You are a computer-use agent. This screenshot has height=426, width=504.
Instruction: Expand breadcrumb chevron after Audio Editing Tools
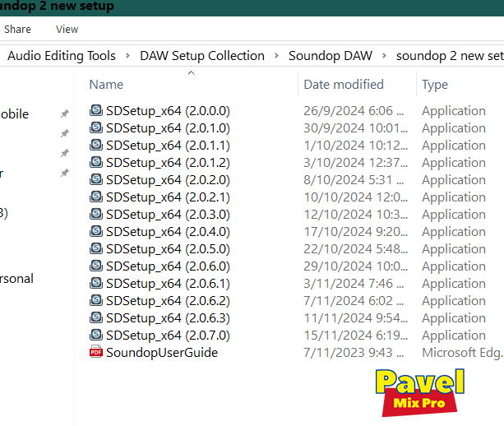click(x=127, y=56)
